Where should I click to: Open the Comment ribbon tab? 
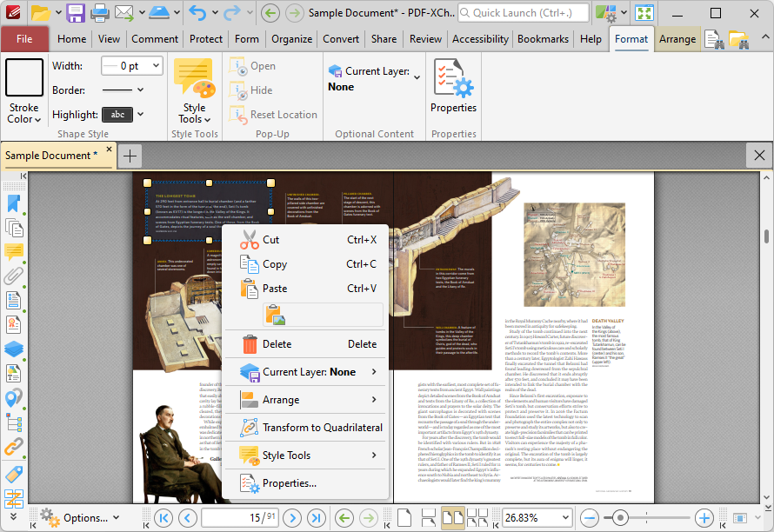click(x=155, y=39)
